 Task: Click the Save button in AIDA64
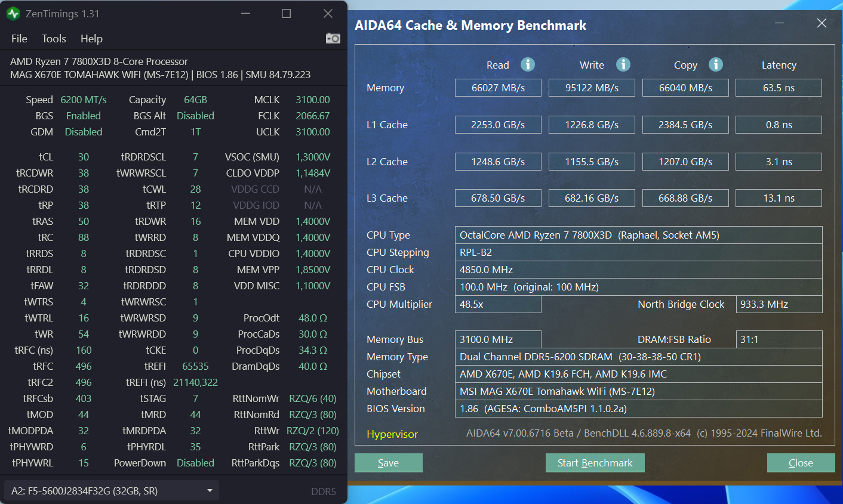389,463
